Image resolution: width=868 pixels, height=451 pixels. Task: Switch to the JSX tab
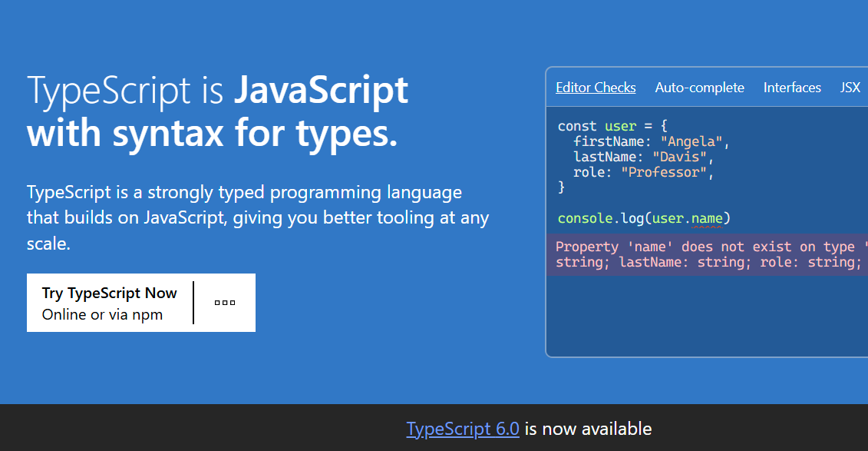coord(850,87)
